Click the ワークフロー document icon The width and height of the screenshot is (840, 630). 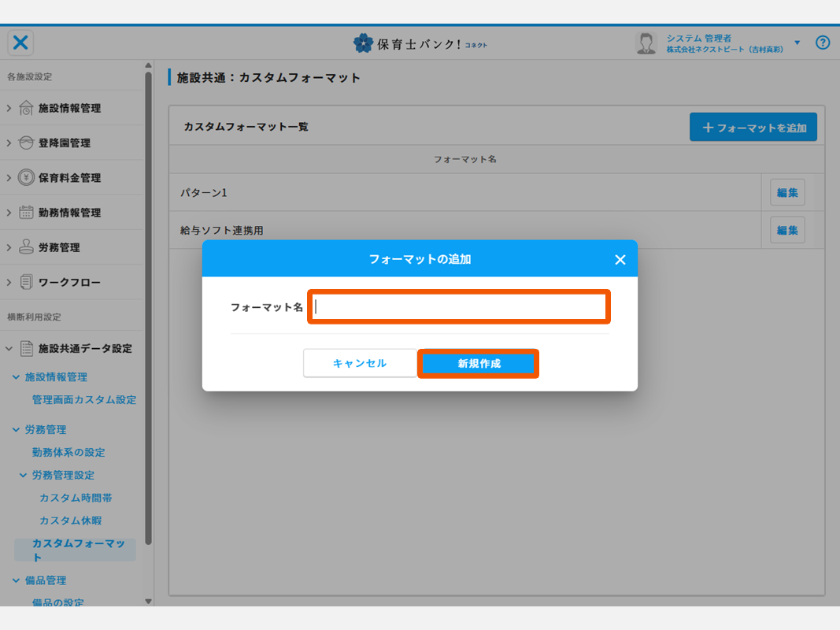[x=26, y=282]
